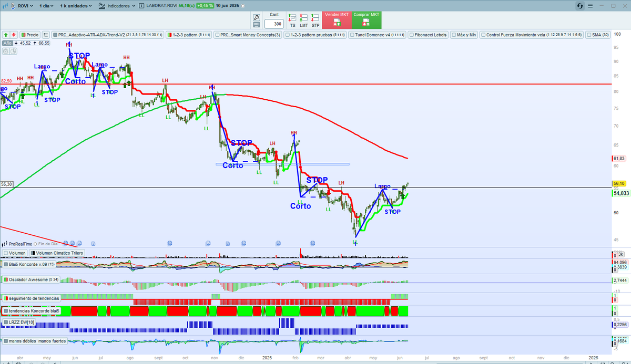Open the hamburger menu in title bar
Image resolution: width=631 pixels, height=364 pixels.
(x=591, y=6)
